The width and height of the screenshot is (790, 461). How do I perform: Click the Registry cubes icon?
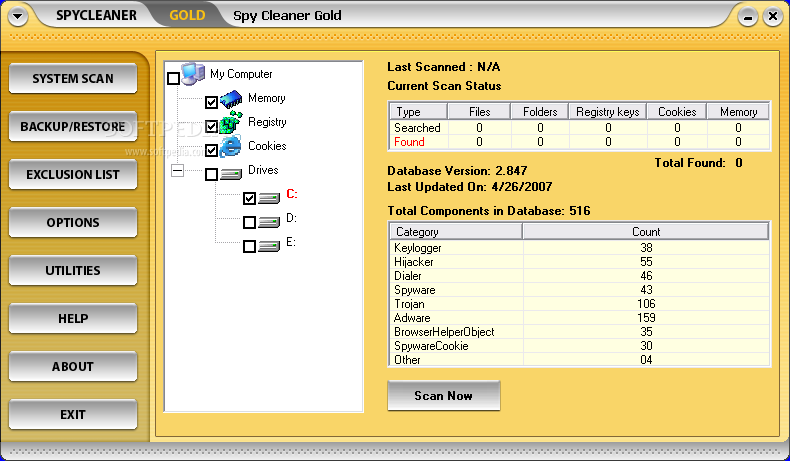231,122
